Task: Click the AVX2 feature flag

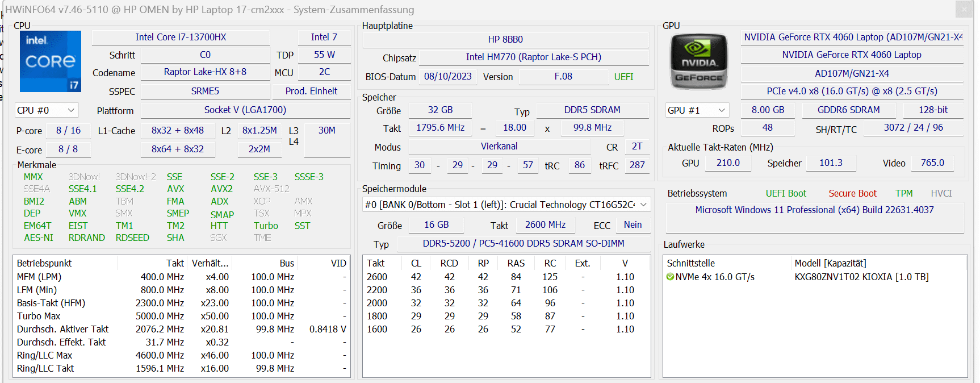Action: [221, 189]
